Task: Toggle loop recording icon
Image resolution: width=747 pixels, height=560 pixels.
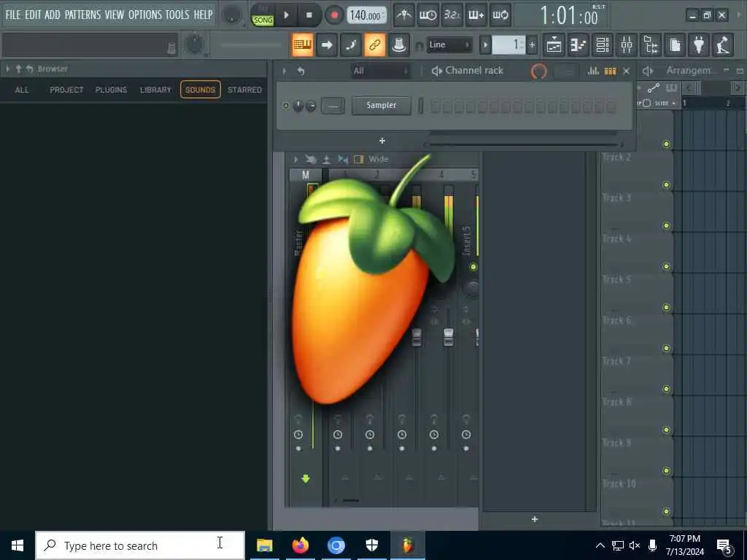Action: point(500,15)
